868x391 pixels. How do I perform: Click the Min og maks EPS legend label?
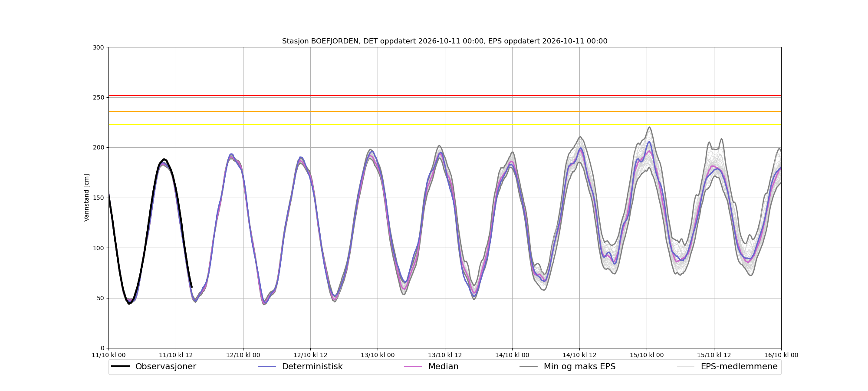click(579, 367)
